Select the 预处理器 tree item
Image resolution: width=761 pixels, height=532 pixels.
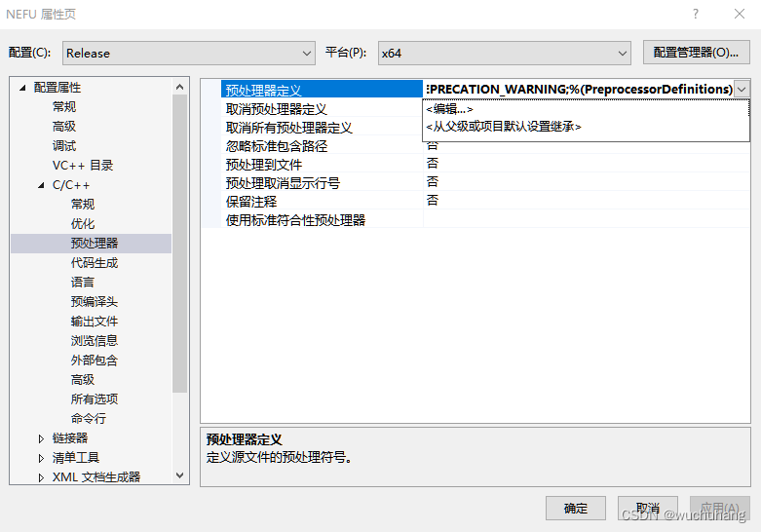coord(95,244)
